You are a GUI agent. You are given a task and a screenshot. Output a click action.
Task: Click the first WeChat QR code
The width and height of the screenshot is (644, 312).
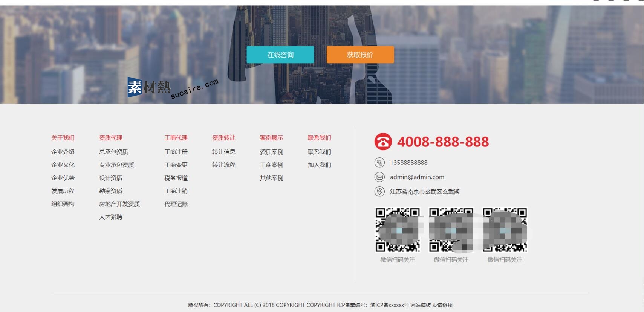point(398,230)
